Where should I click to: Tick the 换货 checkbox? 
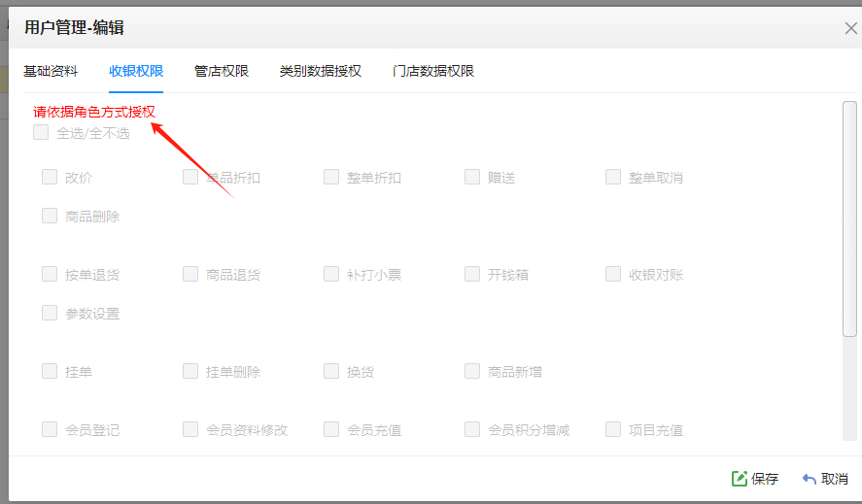coord(331,371)
